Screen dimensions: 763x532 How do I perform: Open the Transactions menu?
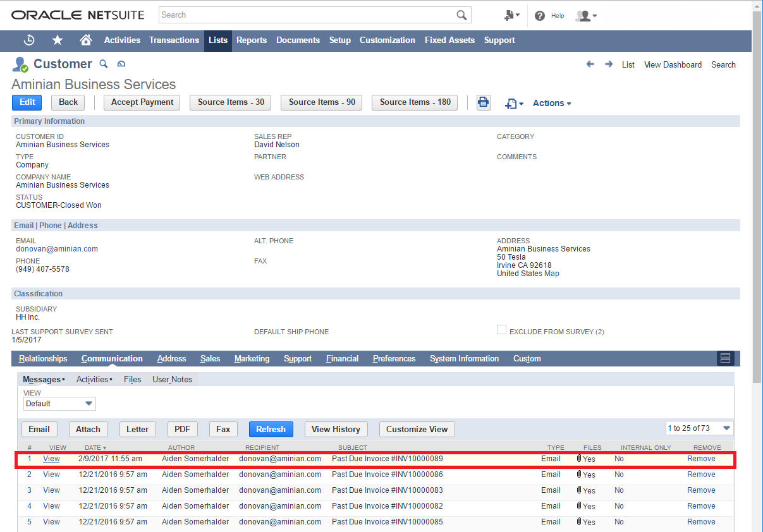click(174, 40)
